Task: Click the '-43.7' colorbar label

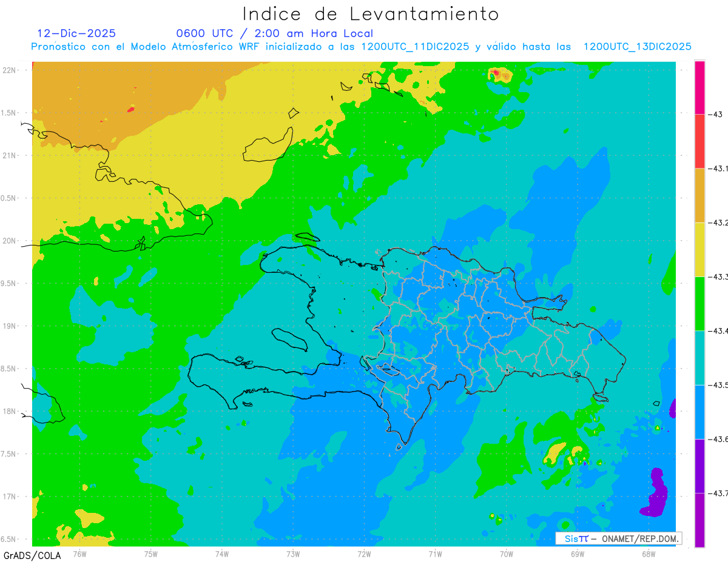Action: pos(718,493)
